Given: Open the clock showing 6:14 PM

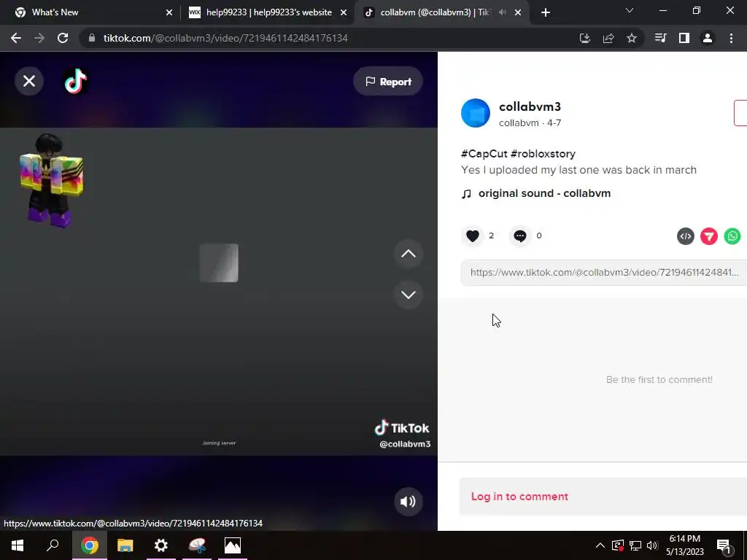Looking at the screenshot, I should 684,545.
